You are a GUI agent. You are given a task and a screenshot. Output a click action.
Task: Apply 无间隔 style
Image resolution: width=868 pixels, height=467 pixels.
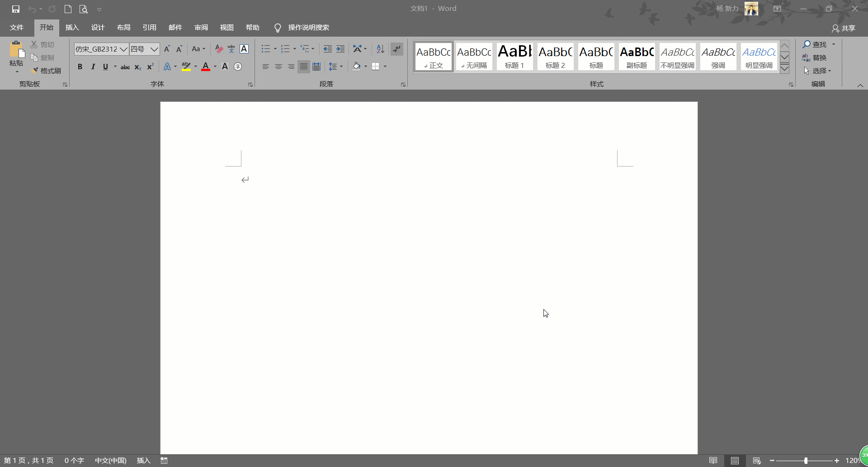(x=474, y=57)
